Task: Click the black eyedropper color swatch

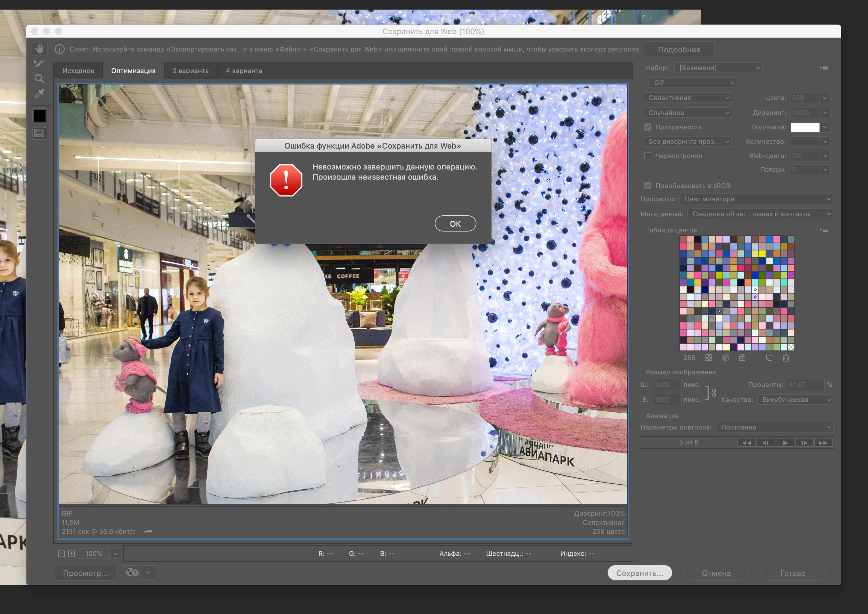Action: pos(40,116)
